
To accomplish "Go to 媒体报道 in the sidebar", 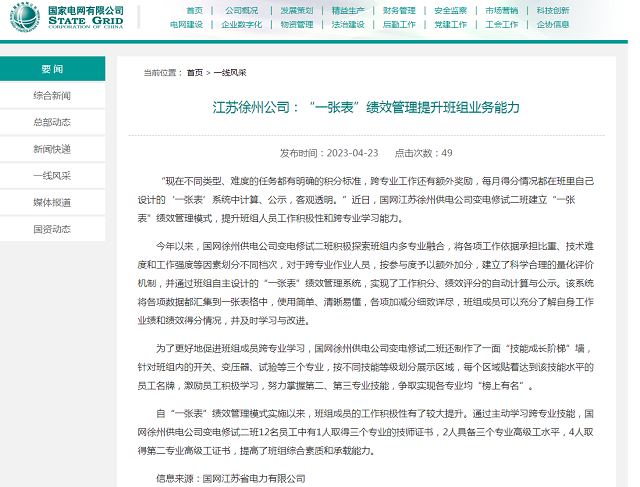I will [52, 202].
